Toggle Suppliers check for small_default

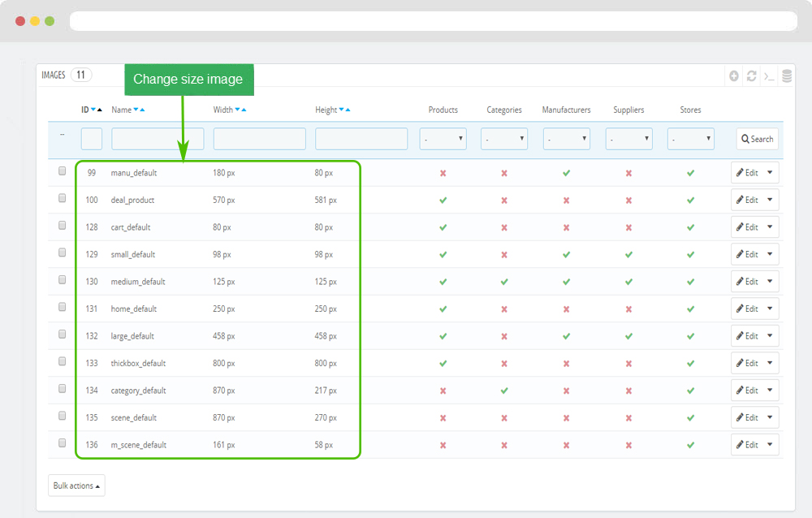pyautogui.click(x=628, y=254)
